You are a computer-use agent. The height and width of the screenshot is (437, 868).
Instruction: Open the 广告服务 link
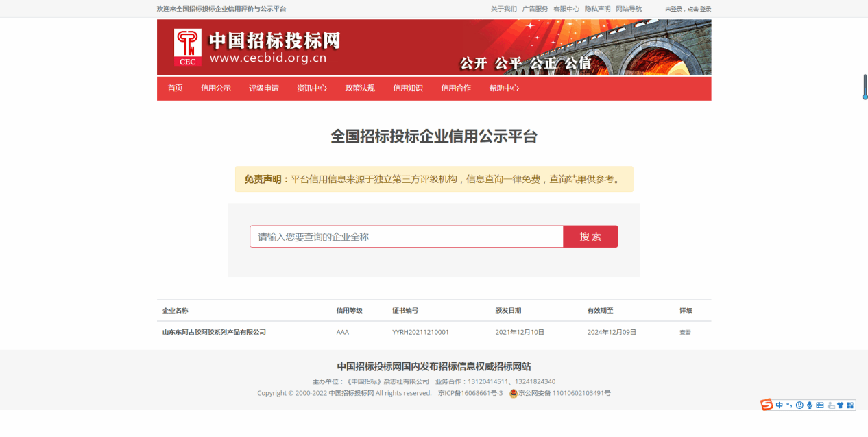click(x=535, y=9)
